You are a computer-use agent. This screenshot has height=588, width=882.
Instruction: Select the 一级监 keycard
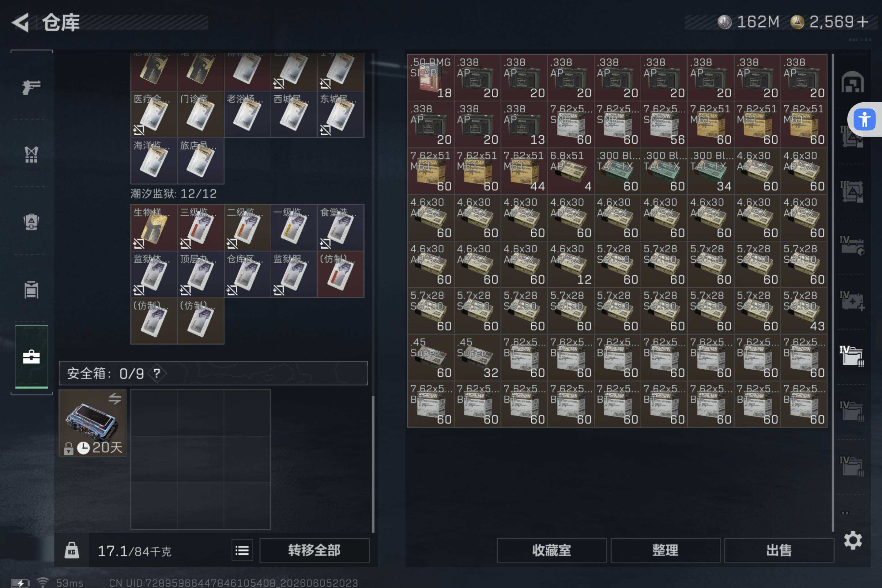tap(294, 227)
